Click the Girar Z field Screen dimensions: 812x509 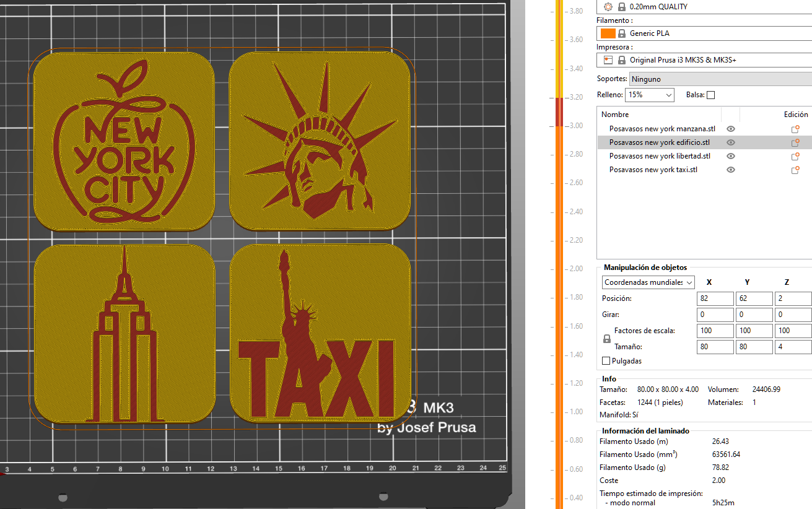coord(793,315)
